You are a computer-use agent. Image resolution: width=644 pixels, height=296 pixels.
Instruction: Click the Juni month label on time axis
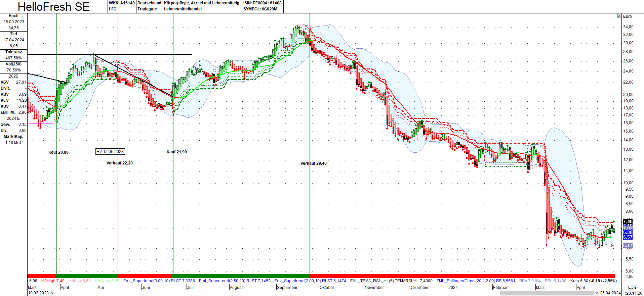click(146, 288)
